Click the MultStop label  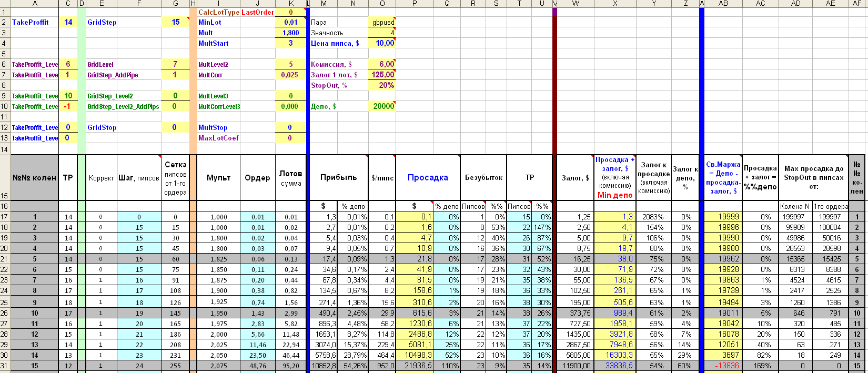pyautogui.click(x=213, y=127)
